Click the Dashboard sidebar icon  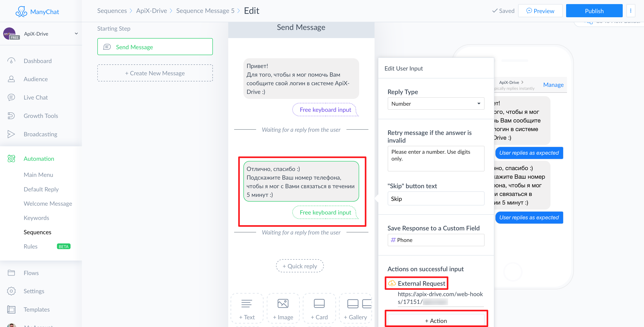(11, 61)
